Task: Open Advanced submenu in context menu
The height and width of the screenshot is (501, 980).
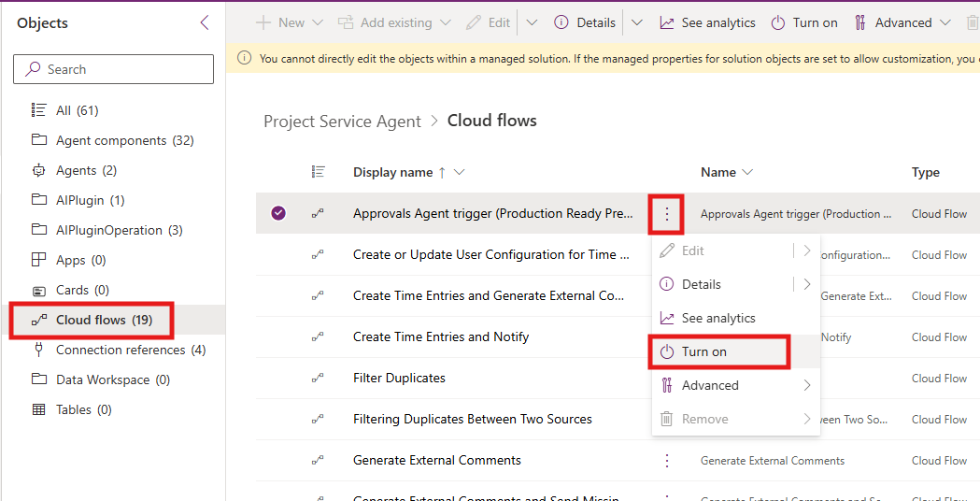Action: pyautogui.click(x=735, y=386)
